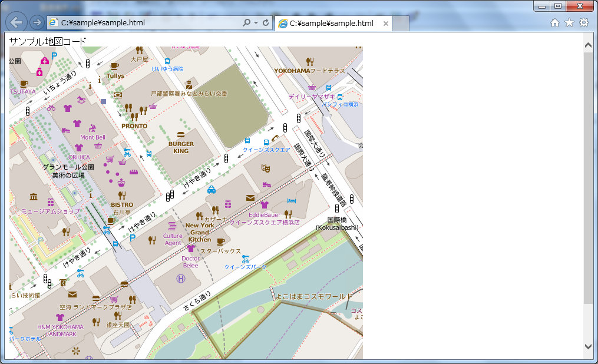Click the rocking horse toy shop icon

(x=81, y=100)
